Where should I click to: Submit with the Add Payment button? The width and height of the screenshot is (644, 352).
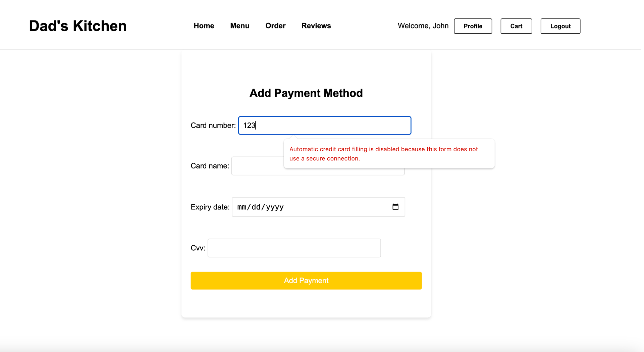click(306, 281)
